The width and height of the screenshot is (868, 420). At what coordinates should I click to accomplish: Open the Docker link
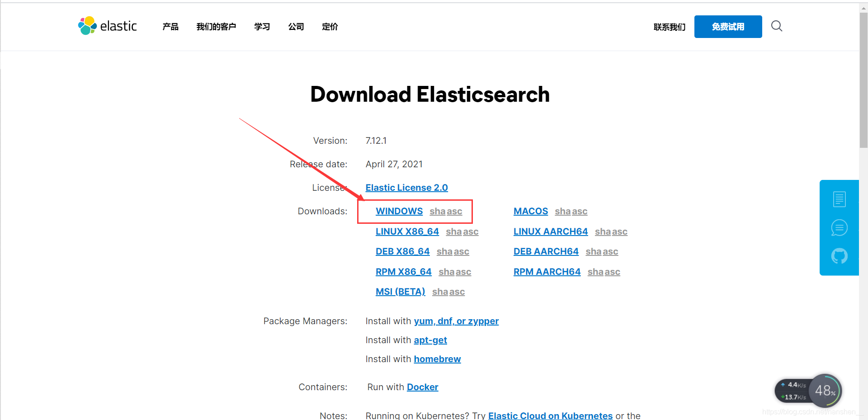click(x=423, y=387)
